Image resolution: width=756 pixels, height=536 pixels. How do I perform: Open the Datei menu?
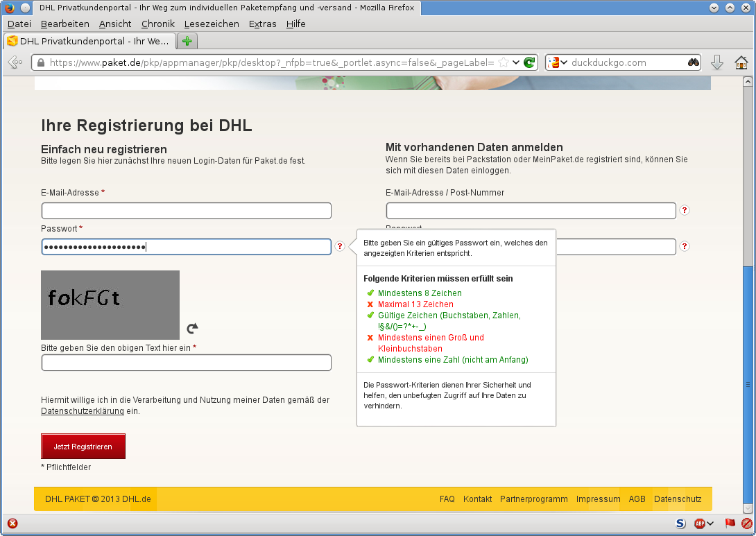tap(19, 24)
